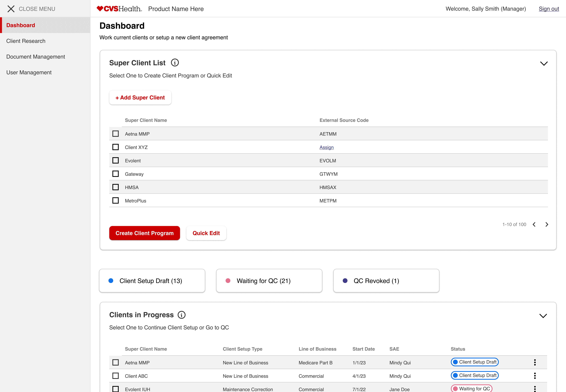Open Client Research from the sidebar
The image size is (566, 392).
point(26,41)
